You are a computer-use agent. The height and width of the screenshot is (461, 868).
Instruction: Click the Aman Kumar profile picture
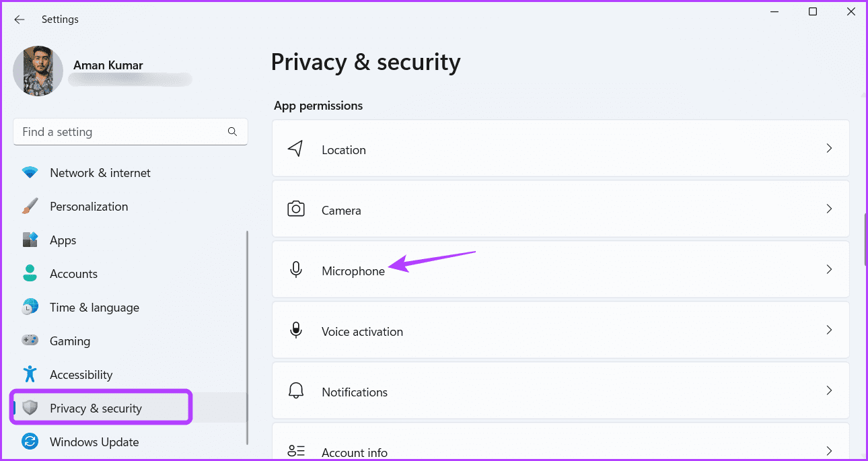click(x=38, y=71)
